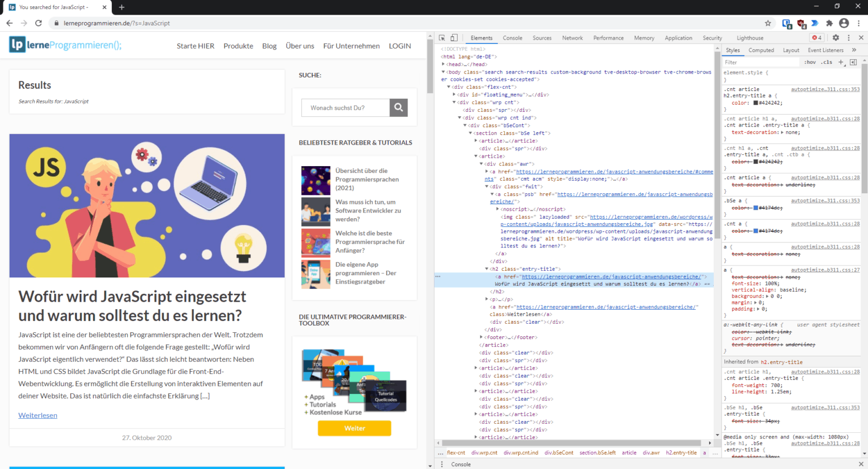Toggle the device emulation toolbar
The image size is (868, 469).
pos(454,37)
